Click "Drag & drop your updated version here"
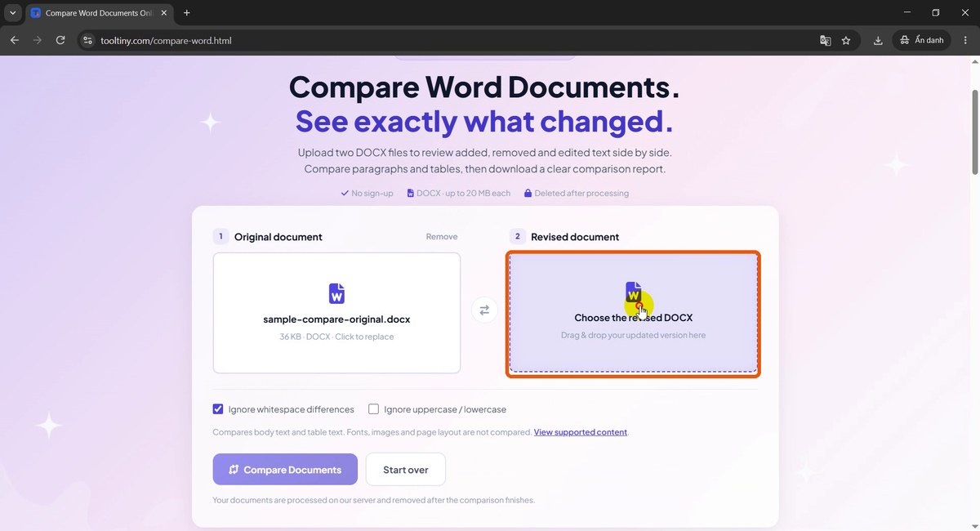 coord(633,335)
